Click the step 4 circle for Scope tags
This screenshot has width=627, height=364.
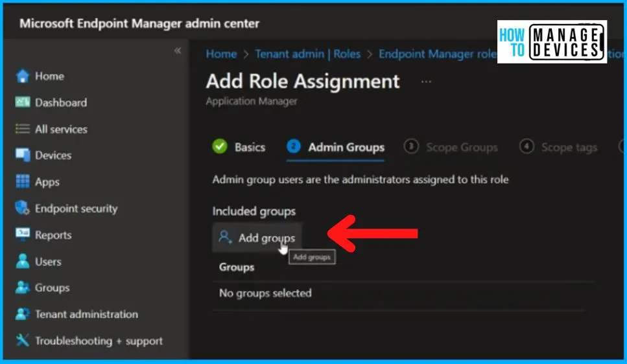tap(526, 146)
